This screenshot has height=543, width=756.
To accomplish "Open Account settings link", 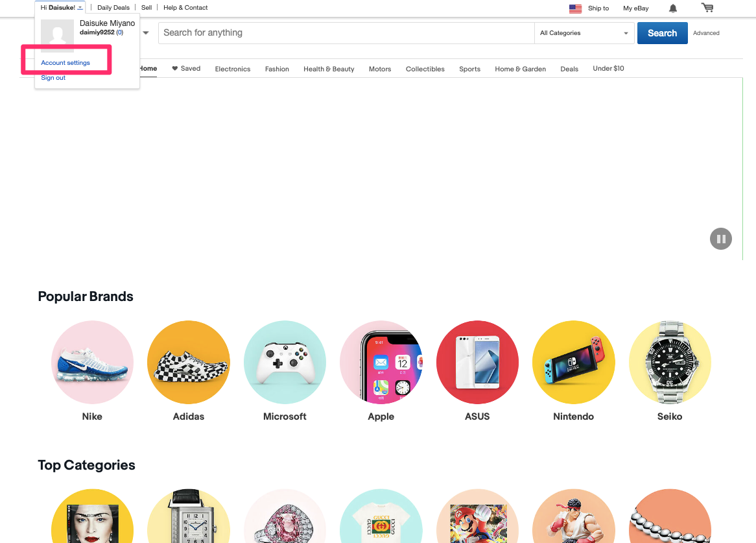I will (65, 63).
